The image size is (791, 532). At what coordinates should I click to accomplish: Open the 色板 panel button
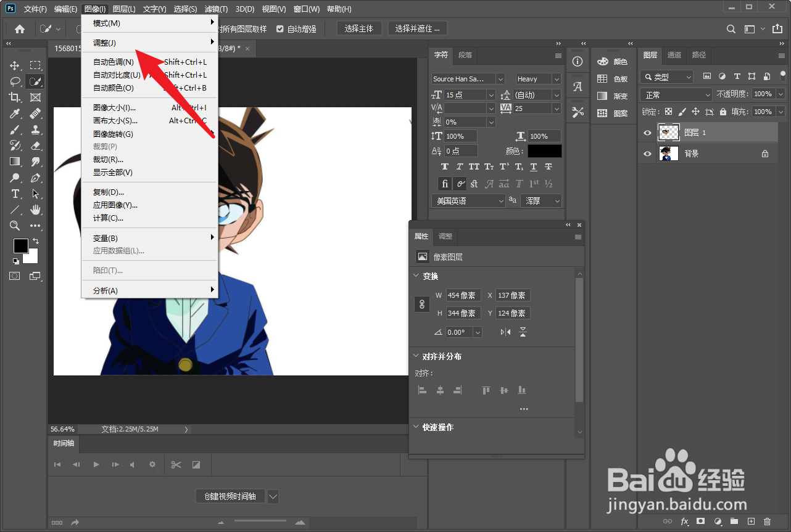click(x=613, y=79)
